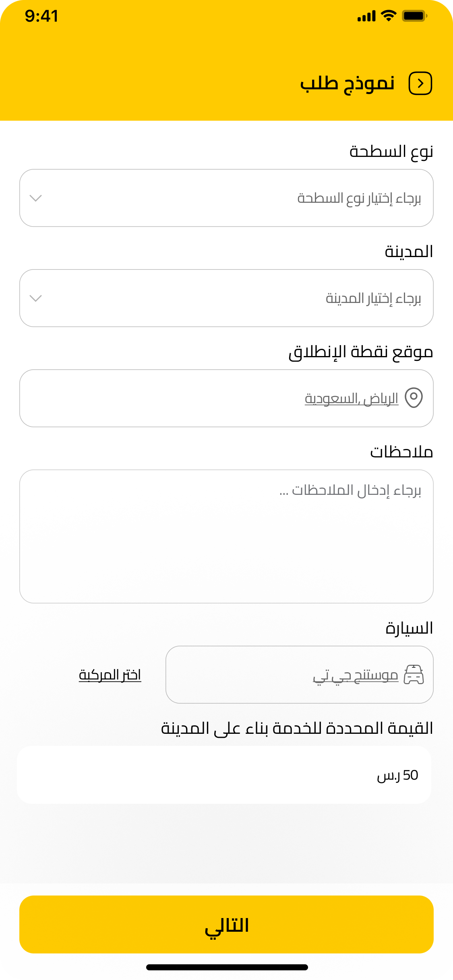Tap the cellular signal bars icon
The height and width of the screenshot is (980, 453).
366,16
